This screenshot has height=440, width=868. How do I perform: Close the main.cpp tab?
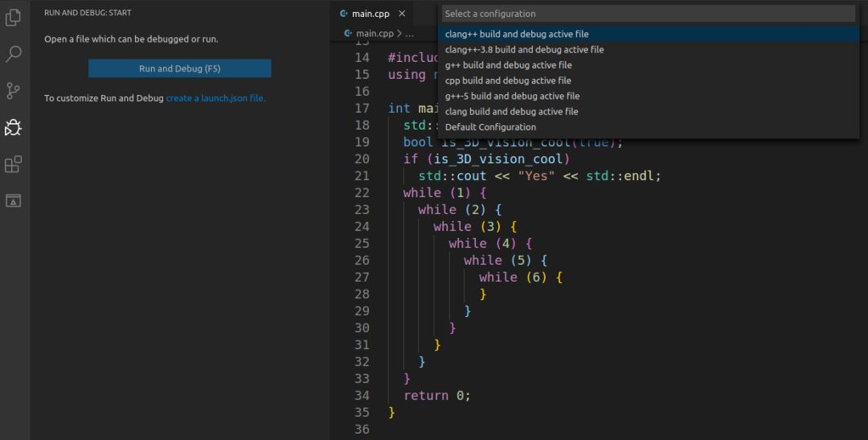(x=402, y=14)
